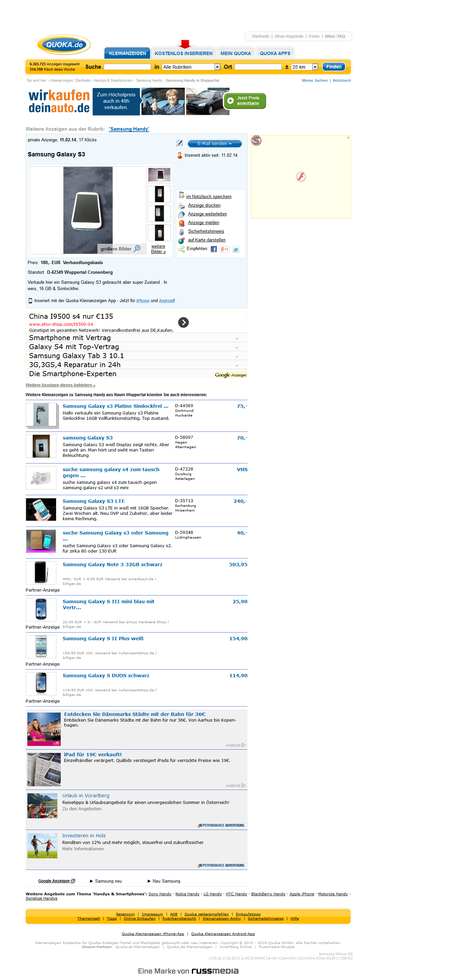The width and height of the screenshot is (450, 980).
Task: Expand the Galaxy S4 mit Top-Vertrag ad
Action: point(237,347)
